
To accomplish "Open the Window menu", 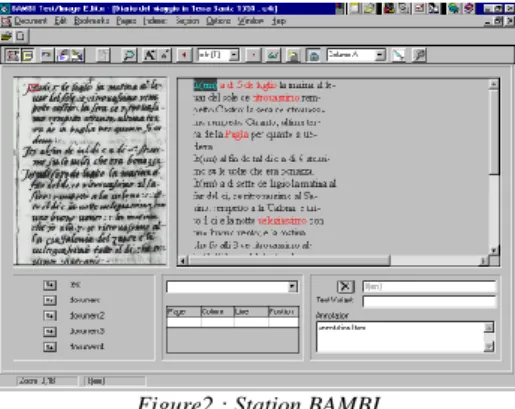I will [251, 21].
